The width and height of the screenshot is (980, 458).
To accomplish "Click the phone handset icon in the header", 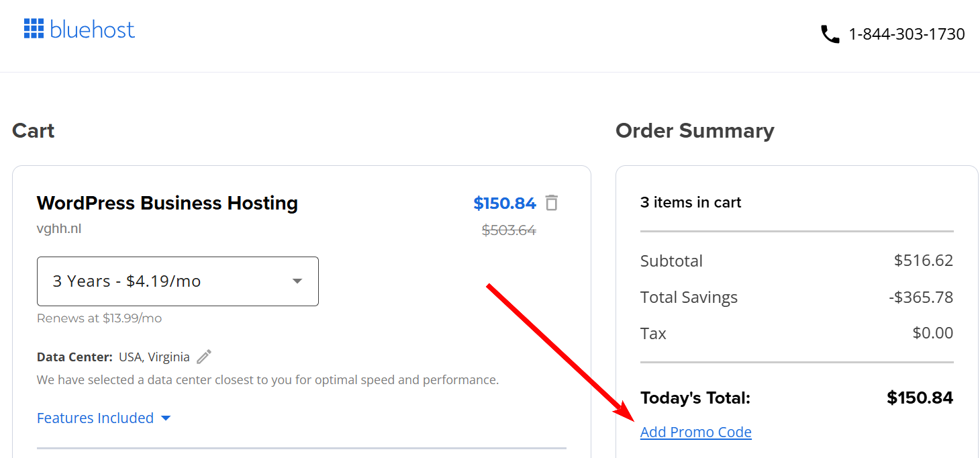I will click(830, 34).
